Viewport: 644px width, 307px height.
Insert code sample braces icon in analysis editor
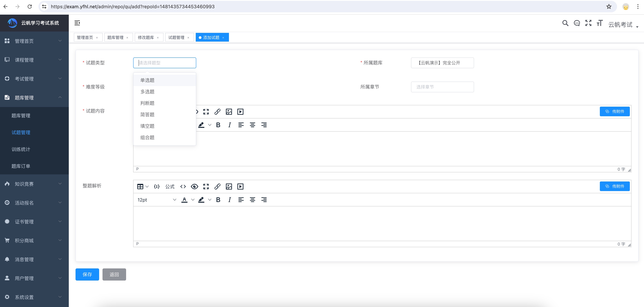157,187
